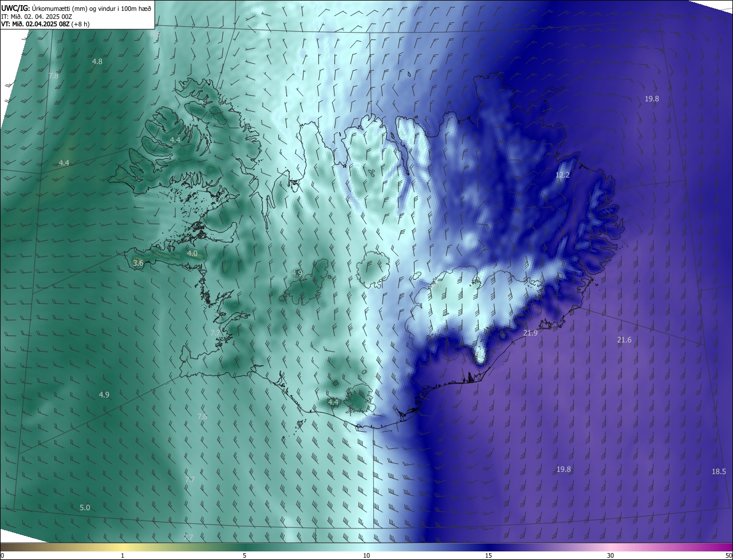Click the "50" tick label on the color scale
This screenshot has height=560, width=733.
point(728,555)
